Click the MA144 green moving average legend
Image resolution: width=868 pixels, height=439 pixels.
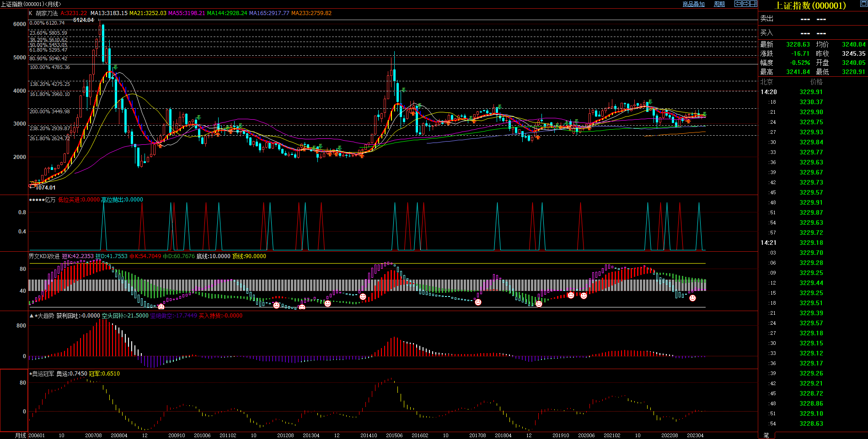point(227,13)
